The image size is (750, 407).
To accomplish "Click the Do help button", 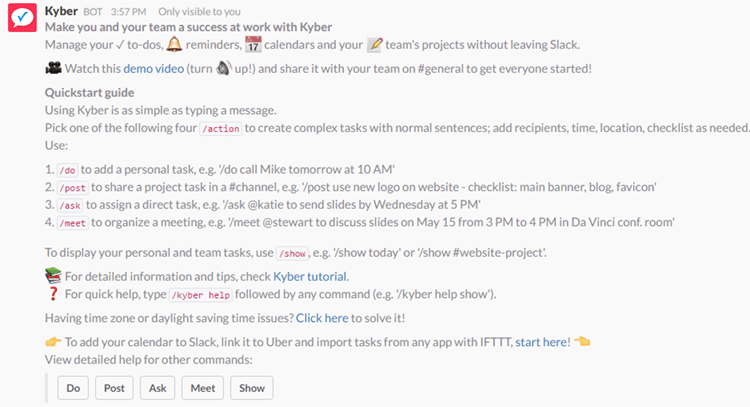I will click(73, 388).
